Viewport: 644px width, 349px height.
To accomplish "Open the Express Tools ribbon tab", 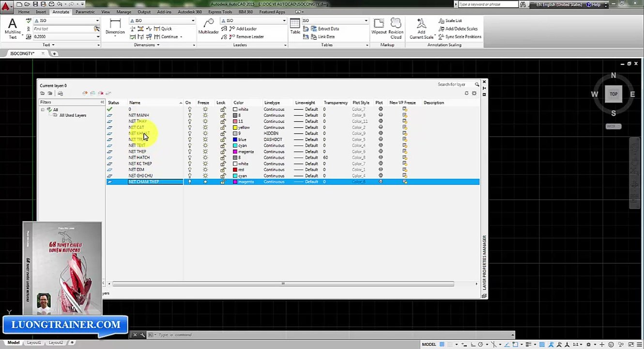I will pos(220,12).
